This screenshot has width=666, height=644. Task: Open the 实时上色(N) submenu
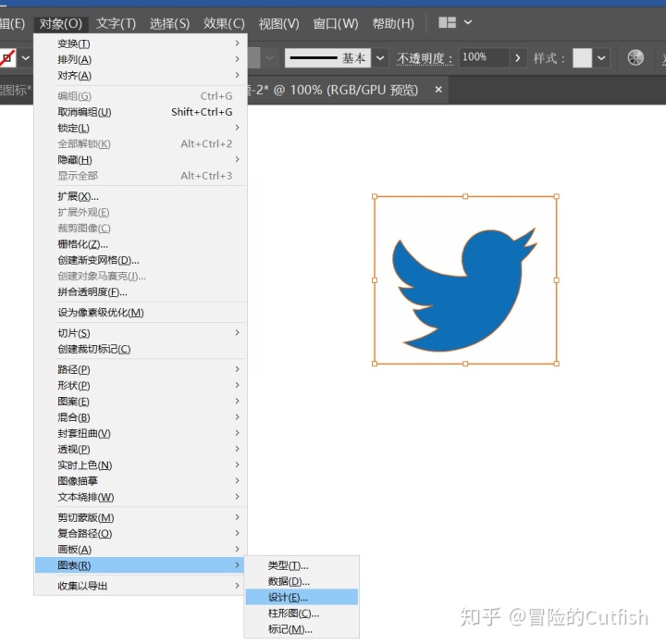141,464
